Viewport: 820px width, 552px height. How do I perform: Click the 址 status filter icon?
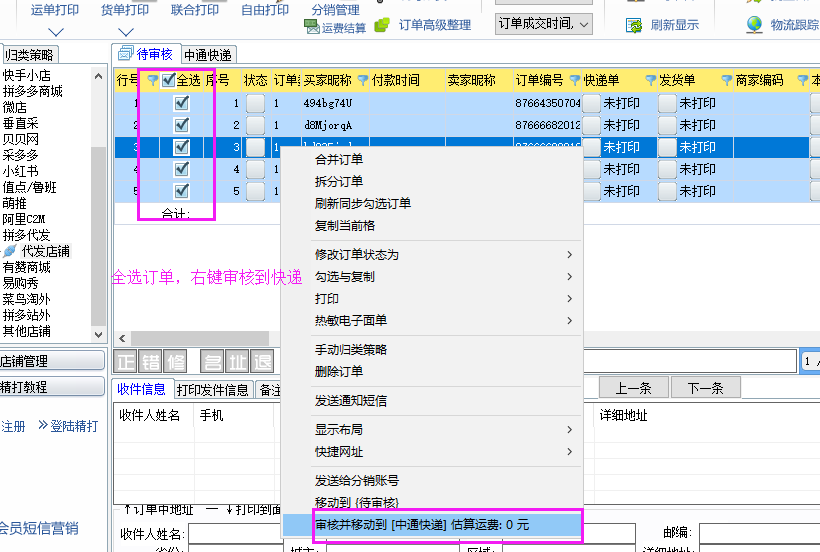pyautogui.click(x=237, y=361)
